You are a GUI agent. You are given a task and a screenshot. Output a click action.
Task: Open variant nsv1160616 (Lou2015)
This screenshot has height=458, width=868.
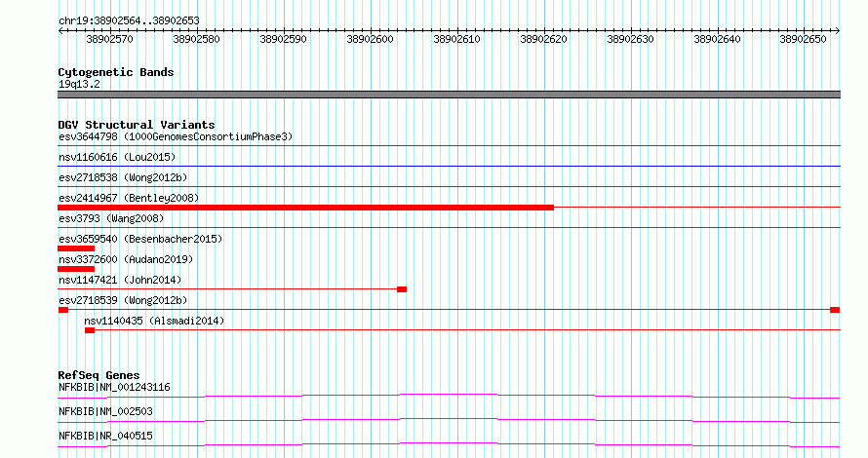117,157
